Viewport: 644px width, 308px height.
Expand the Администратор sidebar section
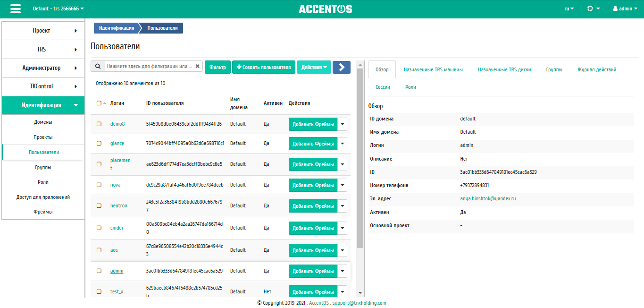[43, 68]
